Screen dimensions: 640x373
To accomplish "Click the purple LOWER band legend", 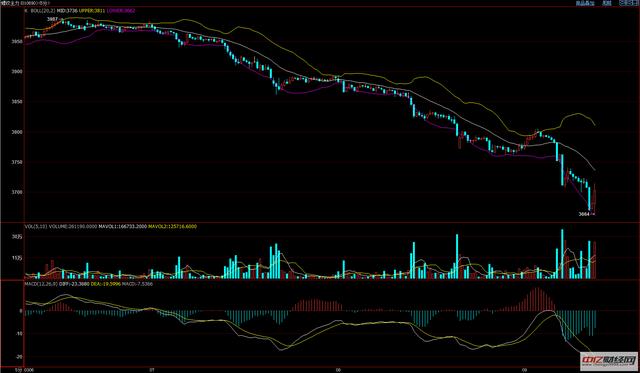I will (x=121, y=11).
